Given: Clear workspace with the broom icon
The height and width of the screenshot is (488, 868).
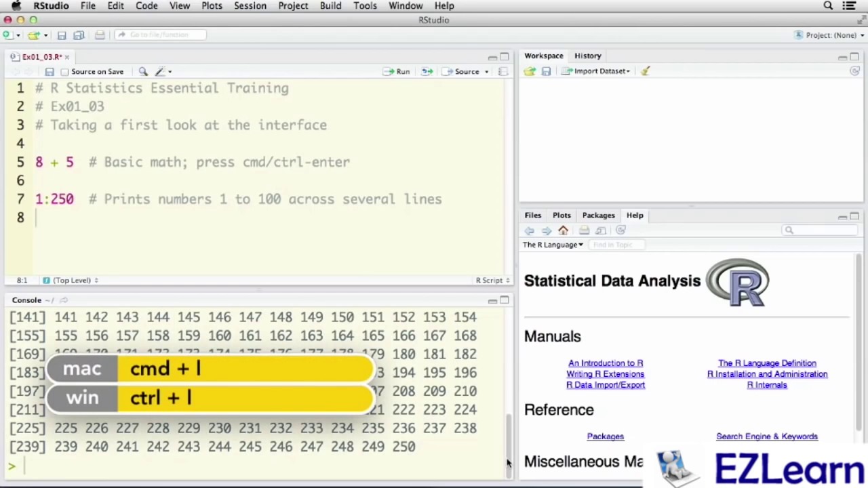Looking at the screenshot, I should click(646, 71).
